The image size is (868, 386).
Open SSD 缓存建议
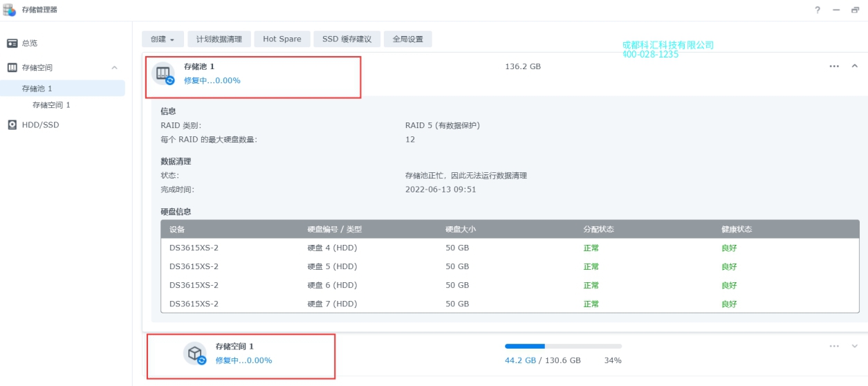point(347,39)
